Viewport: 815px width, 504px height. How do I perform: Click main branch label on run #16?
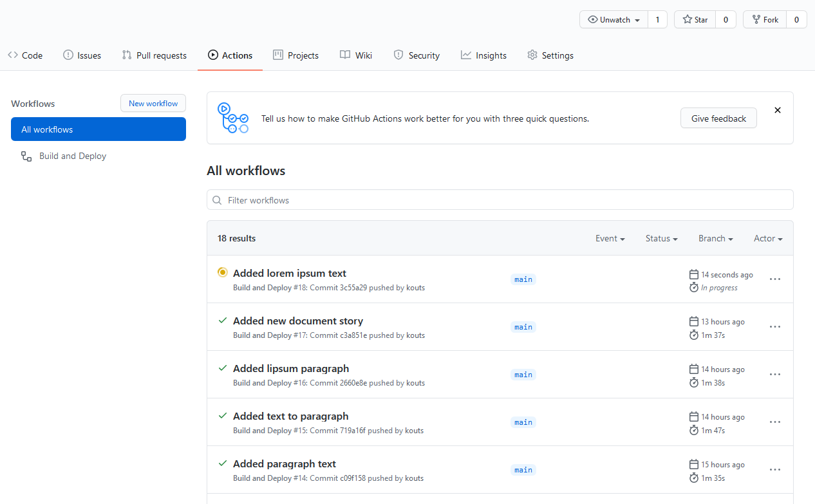point(523,375)
